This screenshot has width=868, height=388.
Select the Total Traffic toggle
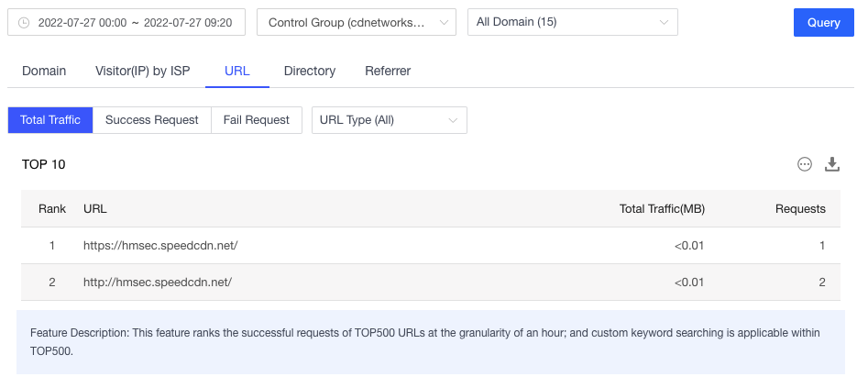(50, 120)
